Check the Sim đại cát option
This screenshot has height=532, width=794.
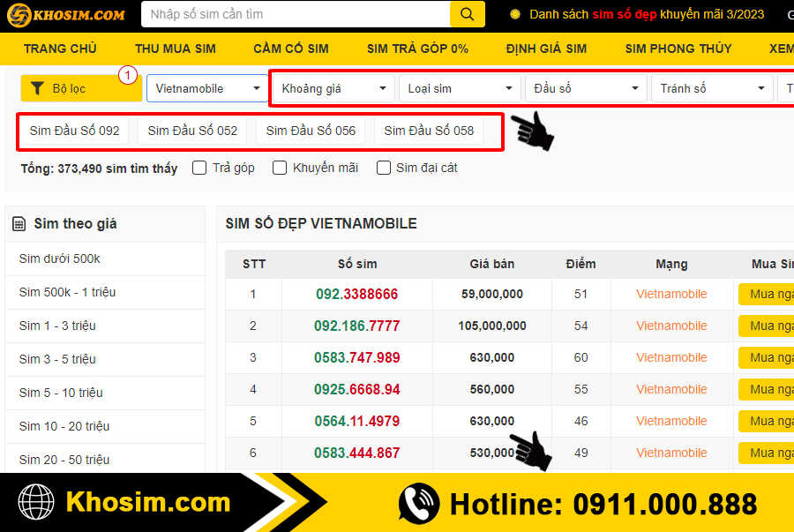coord(384,168)
